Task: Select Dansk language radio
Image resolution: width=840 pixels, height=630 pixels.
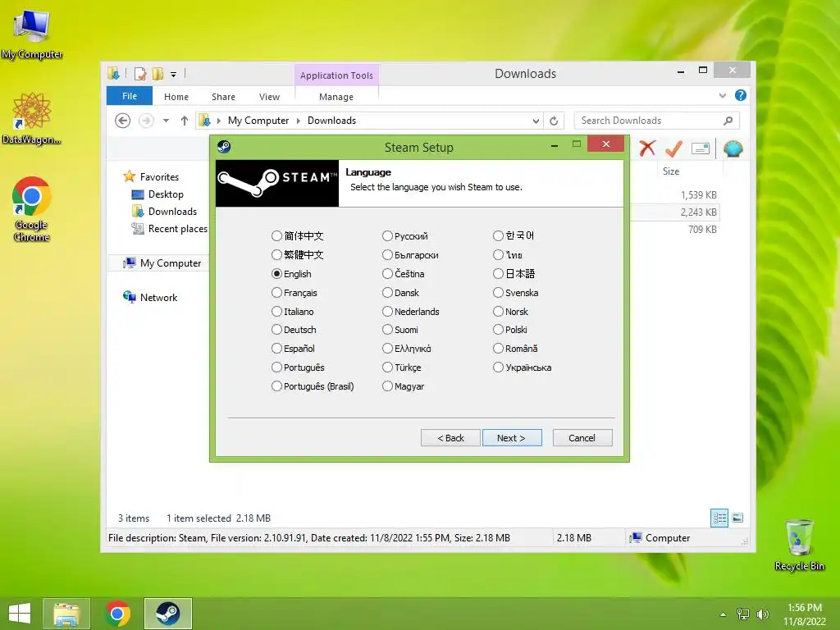Action: (387, 293)
